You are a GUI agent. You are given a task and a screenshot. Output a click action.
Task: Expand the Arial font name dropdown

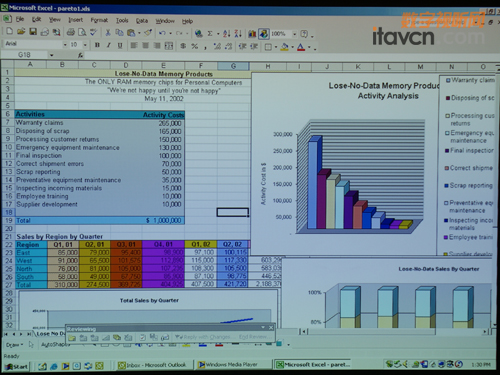65,44
